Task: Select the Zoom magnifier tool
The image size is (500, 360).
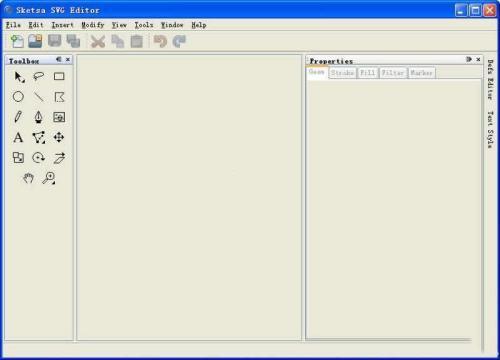Action: [x=49, y=178]
